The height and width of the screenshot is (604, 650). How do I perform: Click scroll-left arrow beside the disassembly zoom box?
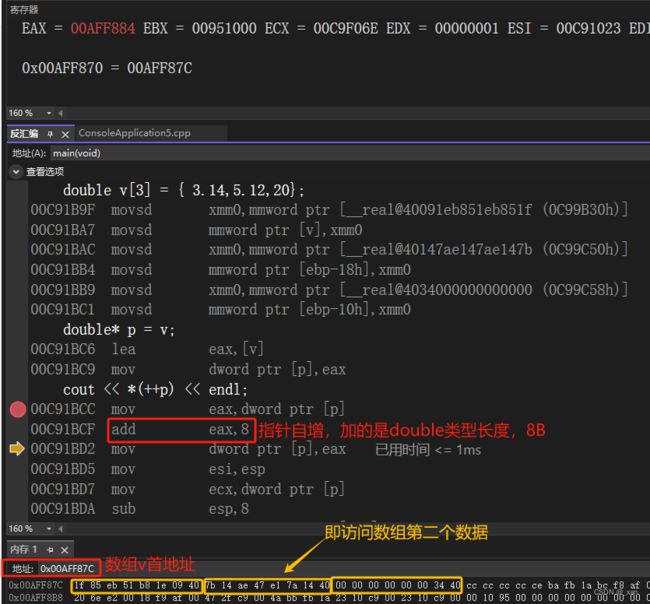(61, 529)
